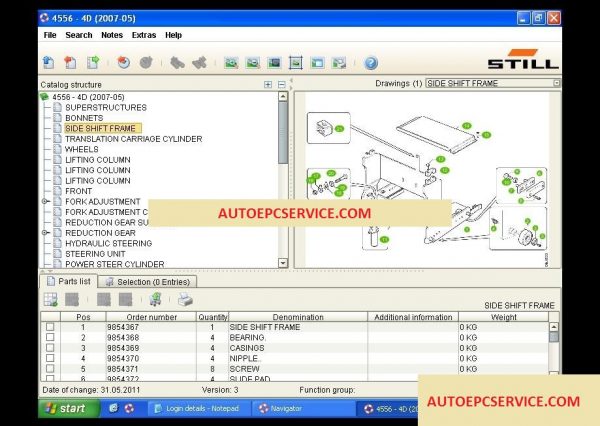The image size is (600, 426).
Task: Open the Search menu
Action: click(79, 35)
